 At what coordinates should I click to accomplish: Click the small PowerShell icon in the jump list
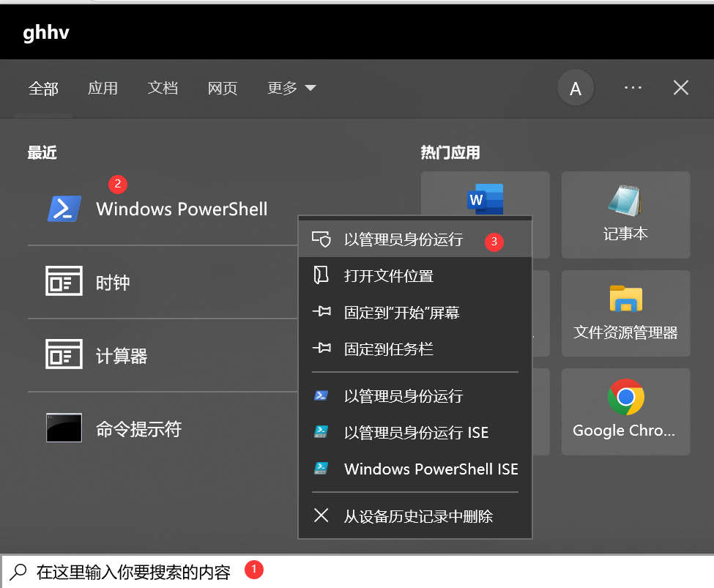(321, 395)
